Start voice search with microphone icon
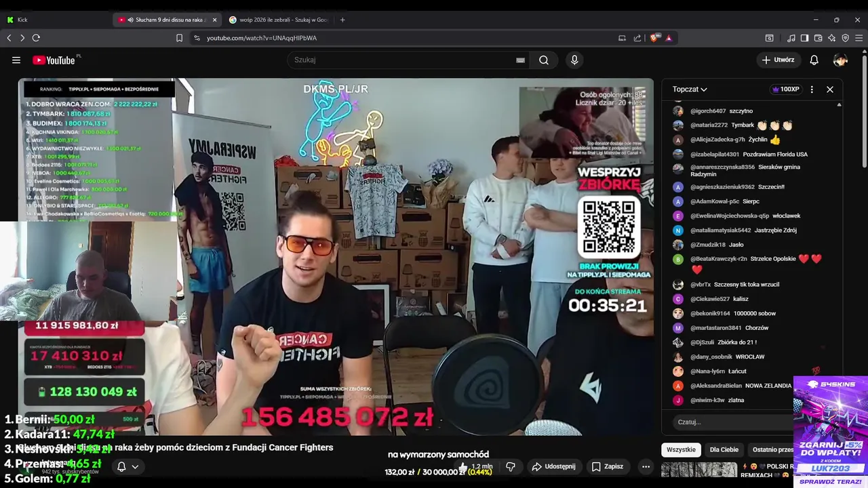 574,60
